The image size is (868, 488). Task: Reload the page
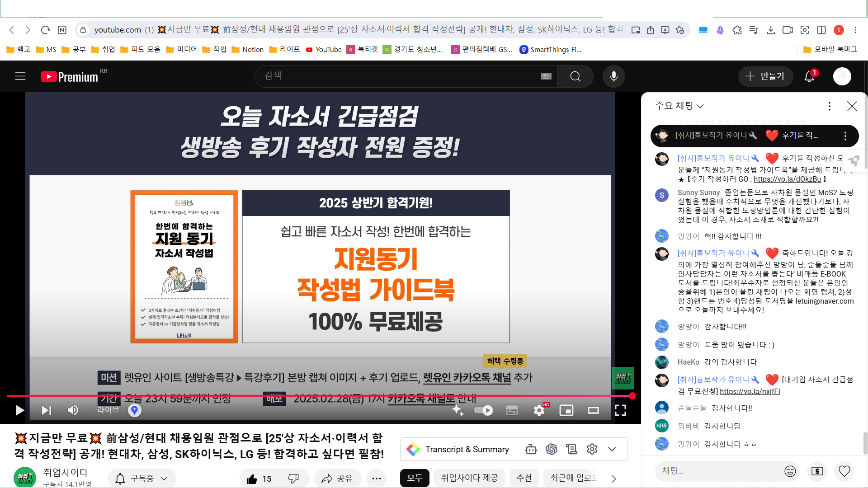[45, 30]
